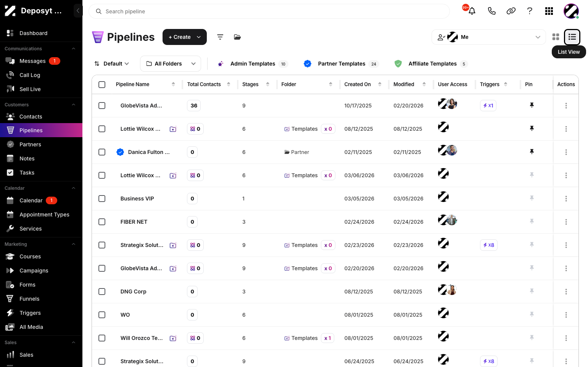Screen dimensions: 588x367
Task: Collapse the Marketing sidebar section
Action: [x=74, y=244]
